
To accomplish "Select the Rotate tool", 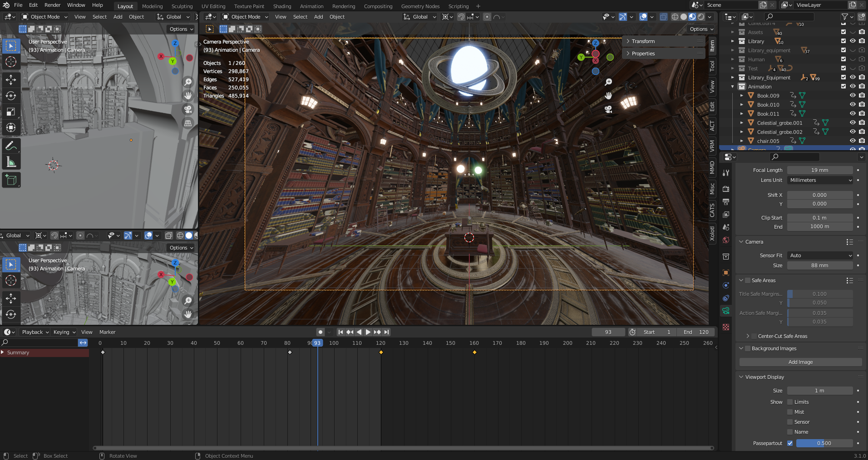I will tap(11, 96).
